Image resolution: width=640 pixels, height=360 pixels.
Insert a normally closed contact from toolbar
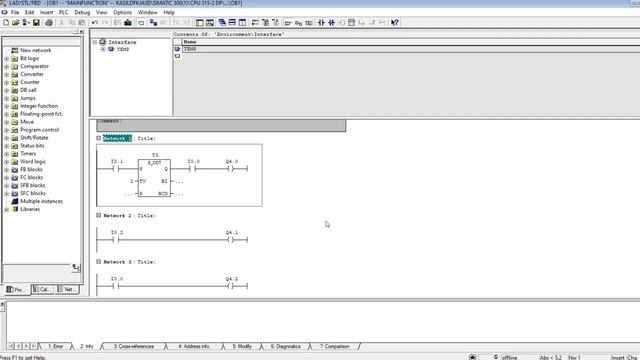(331, 22)
